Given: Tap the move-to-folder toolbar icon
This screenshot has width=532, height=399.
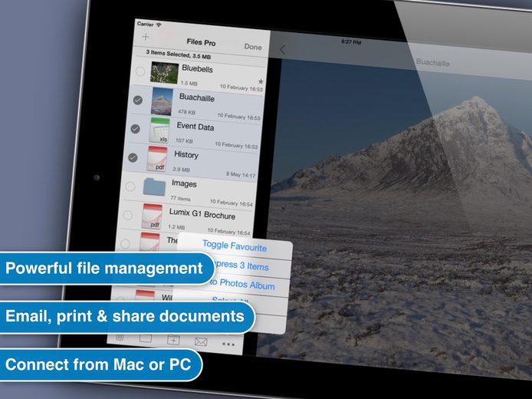Looking at the screenshot, I should [146, 338].
